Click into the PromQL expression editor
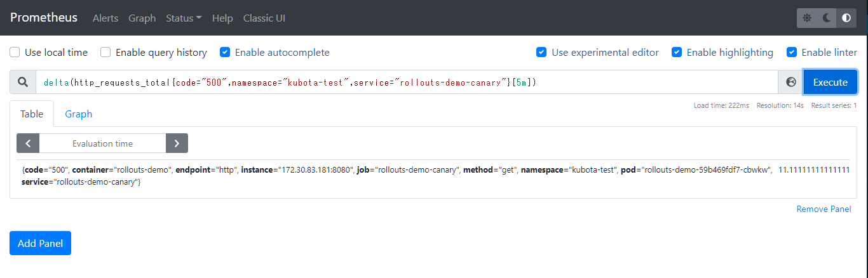 [407, 82]
